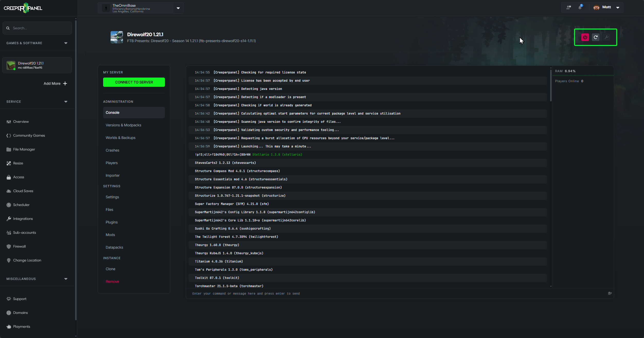
Task: Switch to the Mods settings section
Action: 110,234
